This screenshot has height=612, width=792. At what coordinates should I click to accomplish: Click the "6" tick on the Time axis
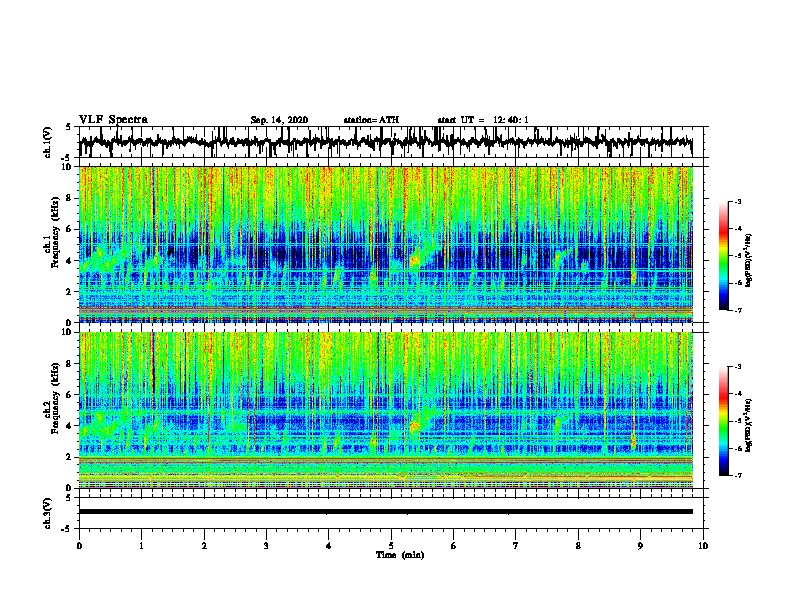[x=454, y=546]
